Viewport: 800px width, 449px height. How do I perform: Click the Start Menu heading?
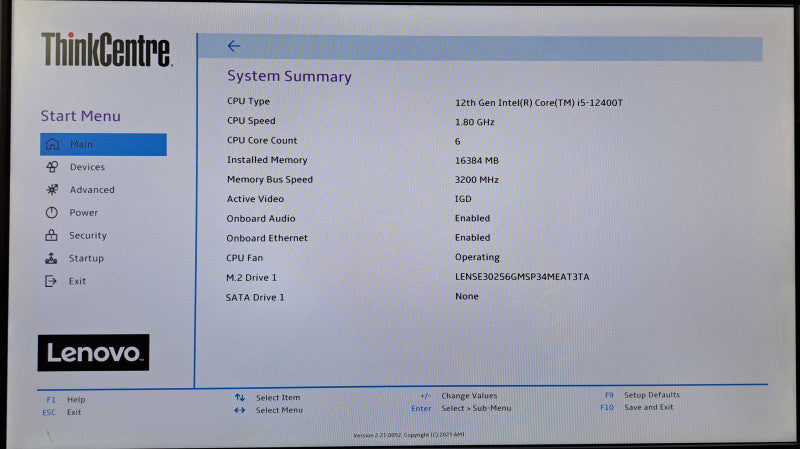(x=81, y=116)
